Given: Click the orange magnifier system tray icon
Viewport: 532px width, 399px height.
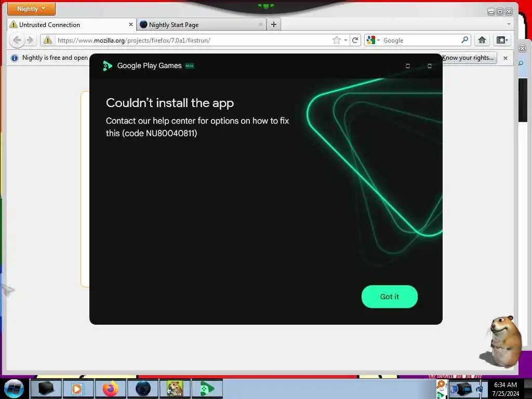Looking at the screenshot, I should click(441, 384).
